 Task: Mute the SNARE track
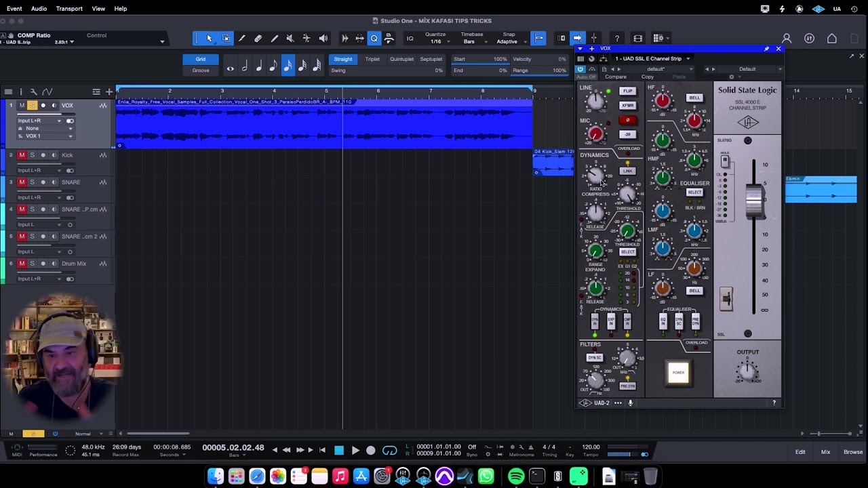pos(22,182)
